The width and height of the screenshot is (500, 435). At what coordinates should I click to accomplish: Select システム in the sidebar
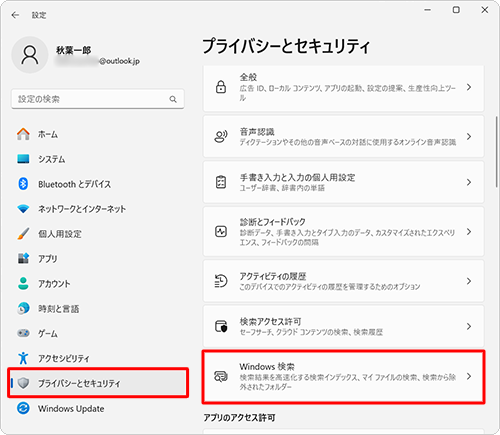(x=97, y=159)
